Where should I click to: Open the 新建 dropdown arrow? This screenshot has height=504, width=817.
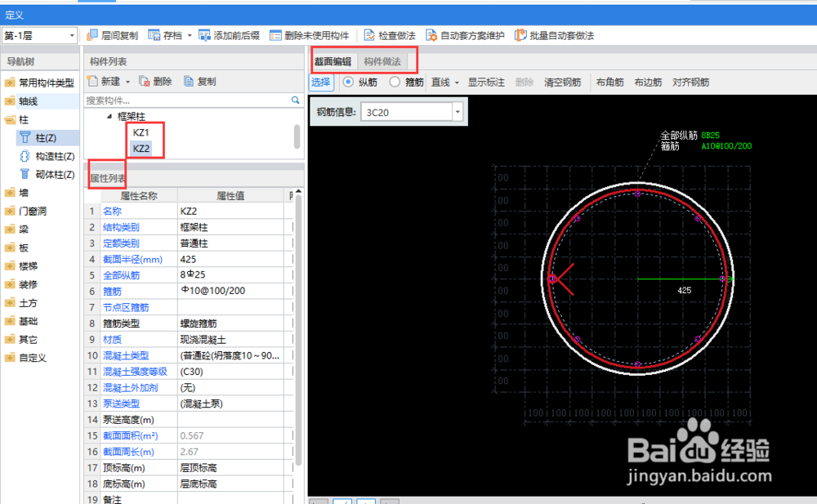(x=127, y=82)
